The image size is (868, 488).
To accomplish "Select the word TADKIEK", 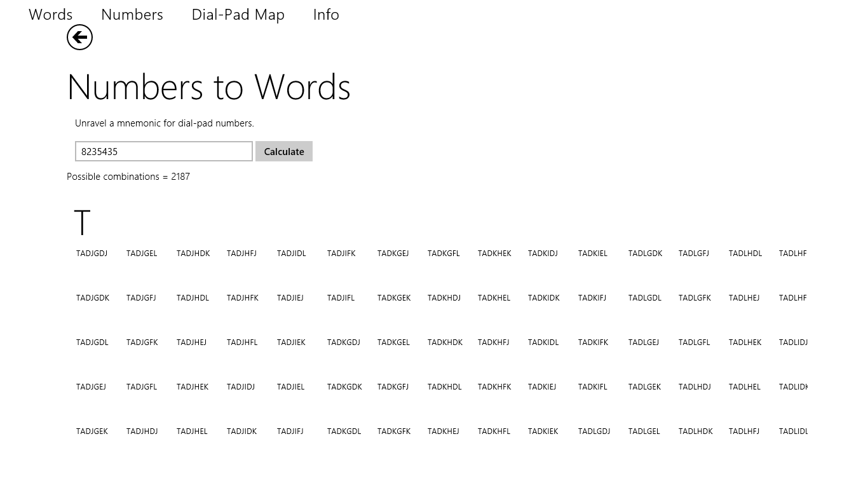I will 543,431.
